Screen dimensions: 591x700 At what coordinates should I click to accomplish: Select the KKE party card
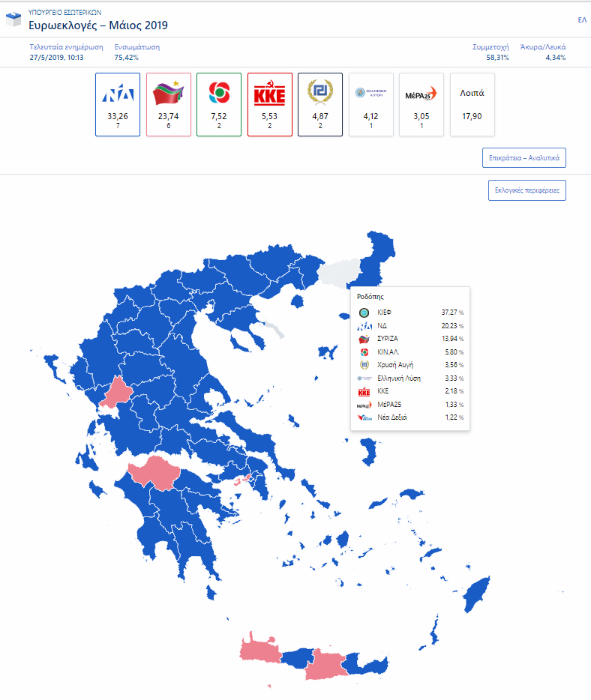pos(270,104)
